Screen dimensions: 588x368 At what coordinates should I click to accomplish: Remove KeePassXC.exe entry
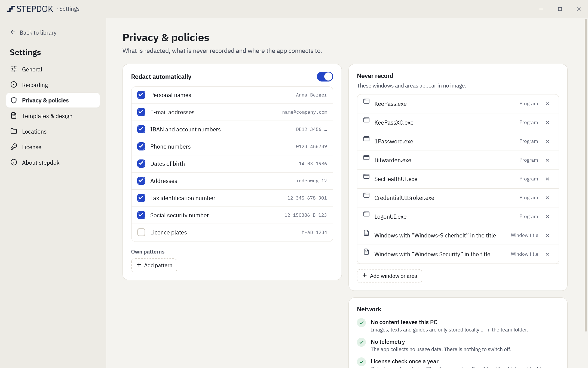tap(547, 122)
